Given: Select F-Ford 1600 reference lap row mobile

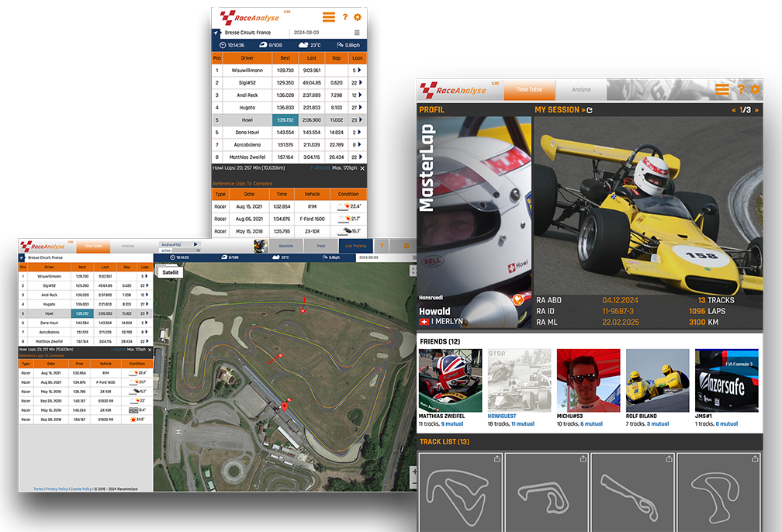Looking at the screenshot, I should click(x=289, y=219).
